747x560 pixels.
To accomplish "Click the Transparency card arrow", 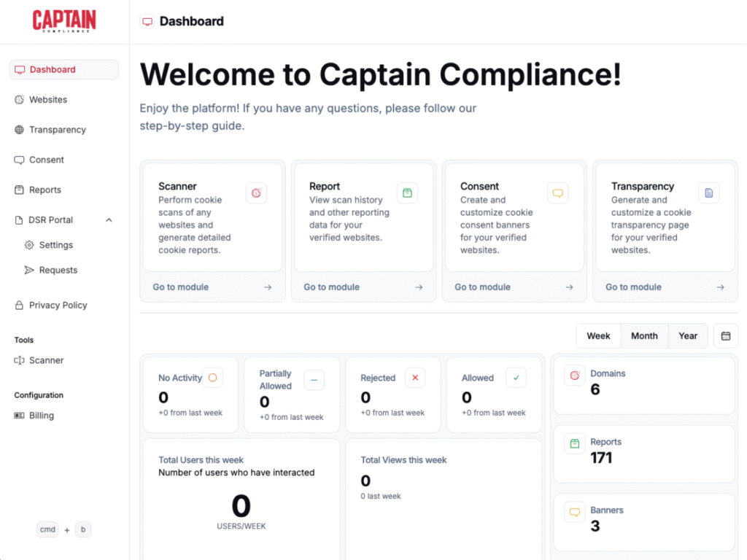I will tap(720, 287).
